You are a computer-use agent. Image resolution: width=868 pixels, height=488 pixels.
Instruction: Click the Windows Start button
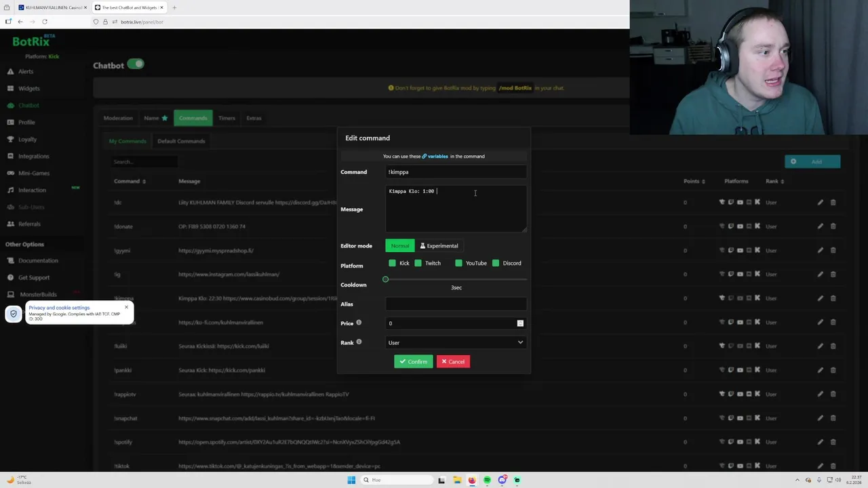[x=351, y=480]
